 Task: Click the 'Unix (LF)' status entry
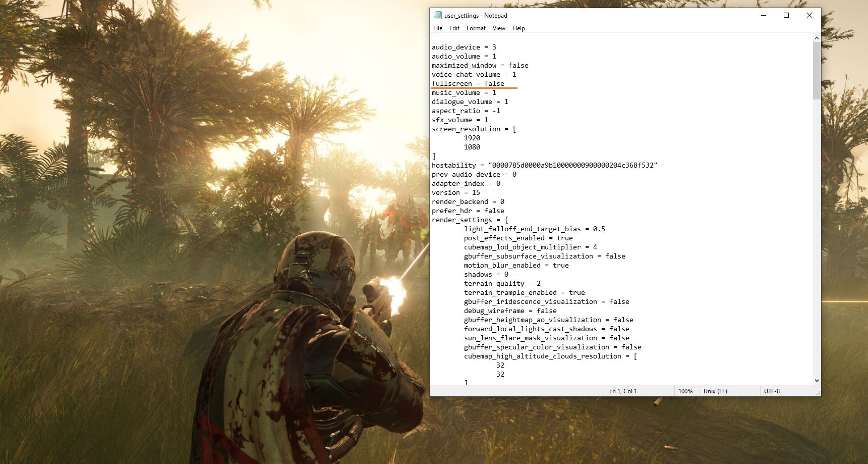point(715,391)
